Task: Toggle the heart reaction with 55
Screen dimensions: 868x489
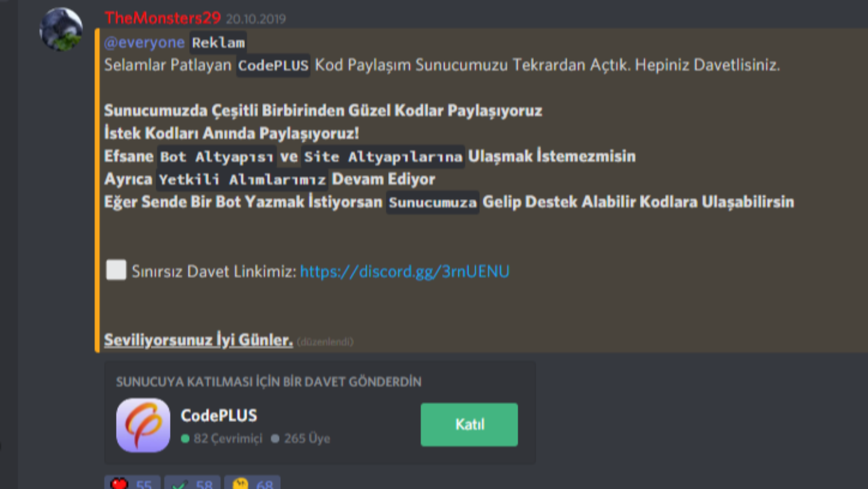Action: (x=132, y=482)
